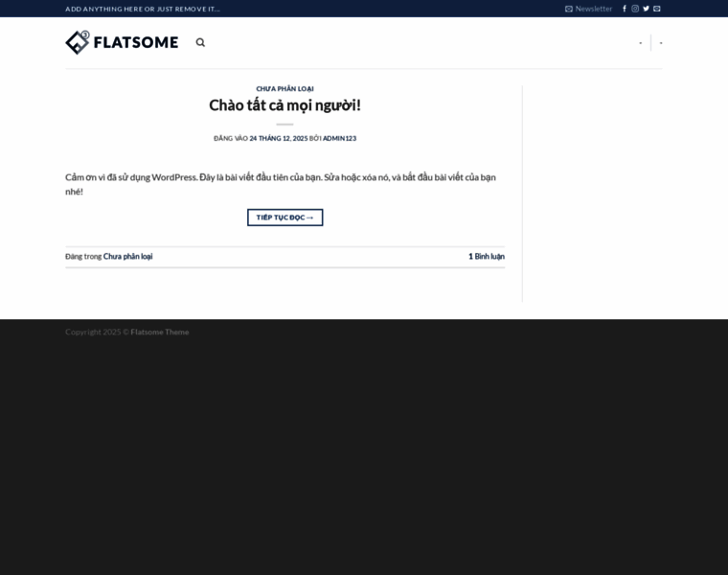Open the '1 Bình luận' comments link

[487, 257]
